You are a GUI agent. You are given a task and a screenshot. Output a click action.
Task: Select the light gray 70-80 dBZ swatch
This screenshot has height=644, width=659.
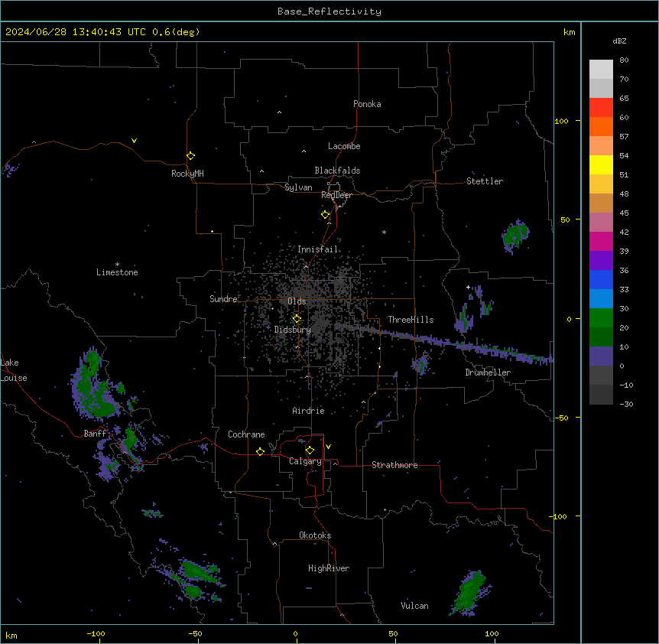[x=601, y=70]
